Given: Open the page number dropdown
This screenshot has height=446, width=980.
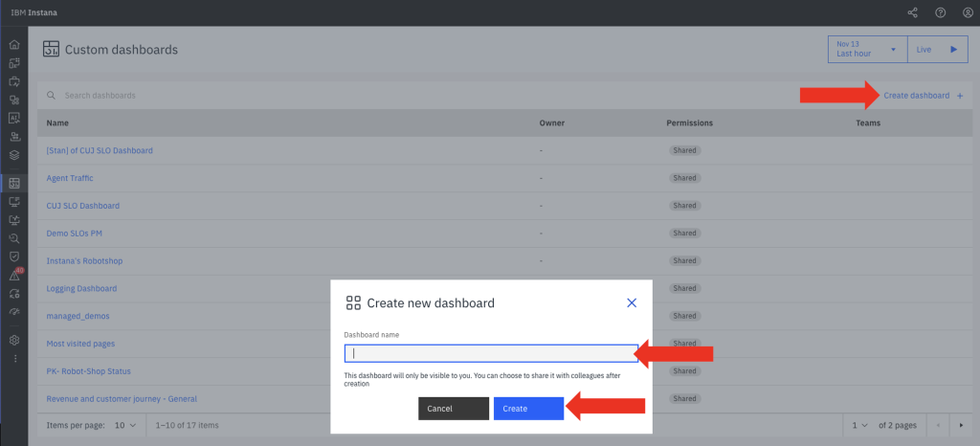Looking at the screenshot, I should (860, 425).
